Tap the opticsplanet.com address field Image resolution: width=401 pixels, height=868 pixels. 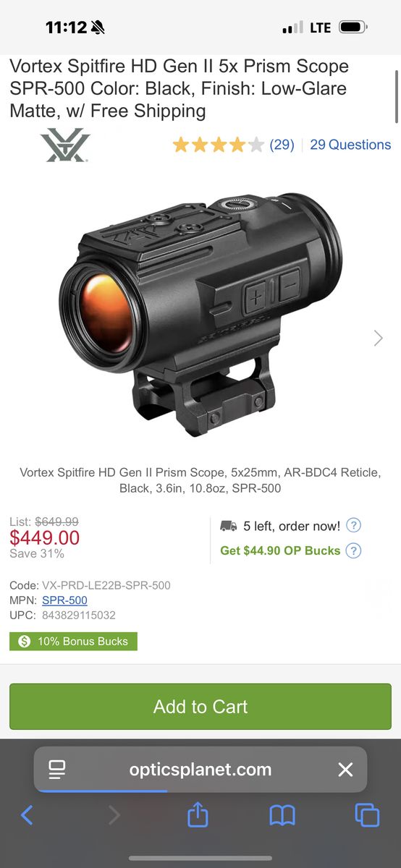point(200,770)
